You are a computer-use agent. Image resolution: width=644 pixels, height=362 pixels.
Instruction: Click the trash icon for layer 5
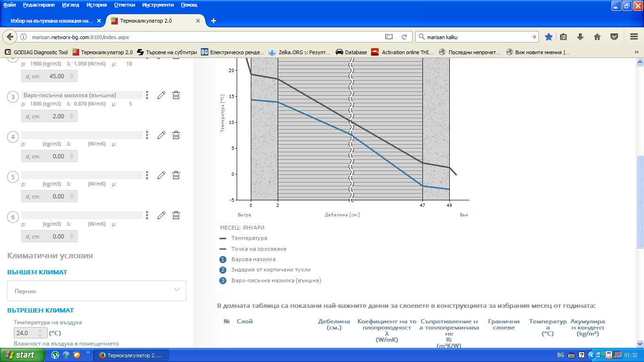coord(176,175)
